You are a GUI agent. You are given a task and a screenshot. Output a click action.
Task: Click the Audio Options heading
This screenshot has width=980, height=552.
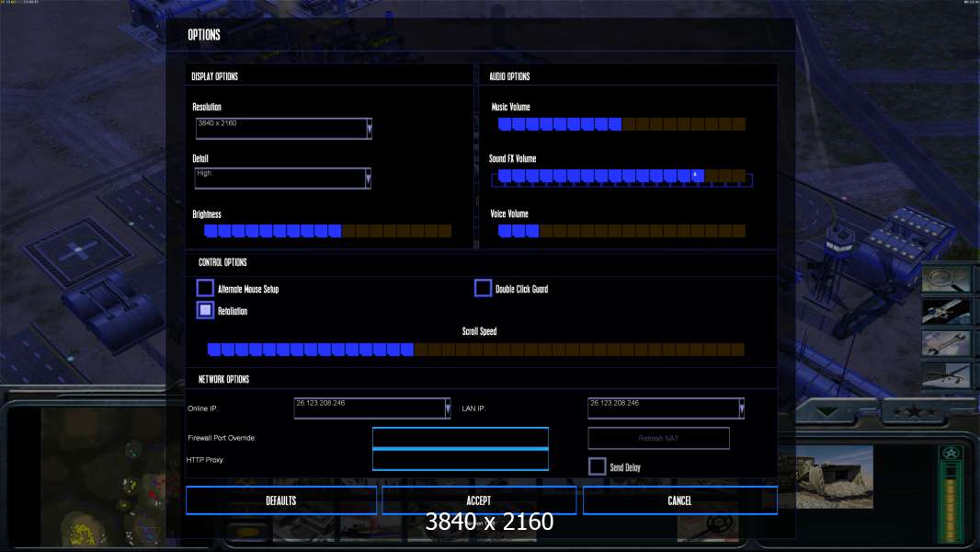509,76
